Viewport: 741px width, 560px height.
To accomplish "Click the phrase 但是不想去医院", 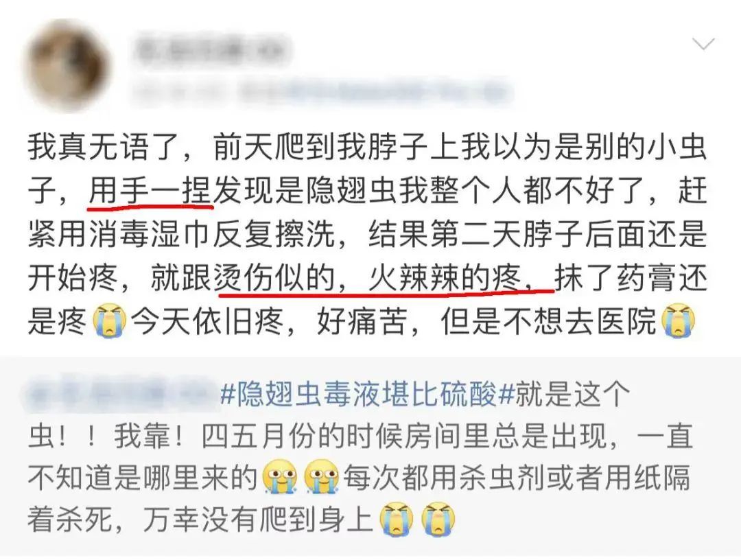I will (549, 321).
